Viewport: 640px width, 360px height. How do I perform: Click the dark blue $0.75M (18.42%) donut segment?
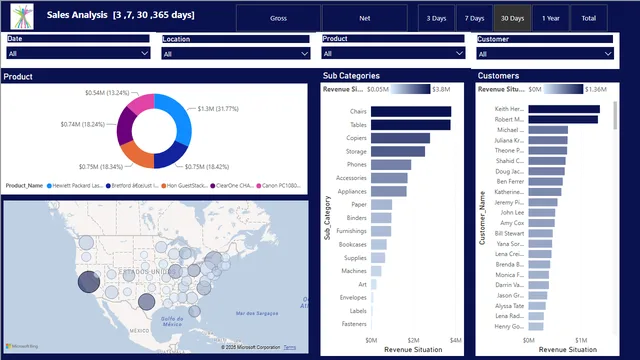pyautogui.click(x=168, y=157)
